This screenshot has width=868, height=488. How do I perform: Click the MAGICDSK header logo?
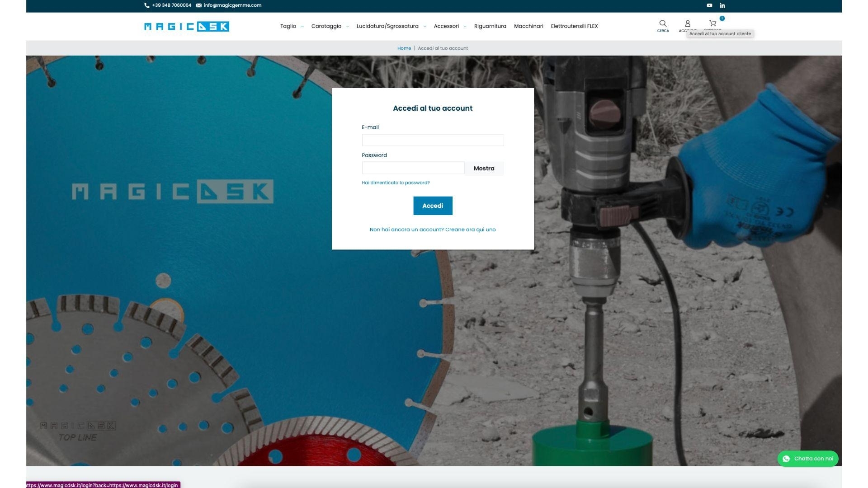(x=187, y=26)
